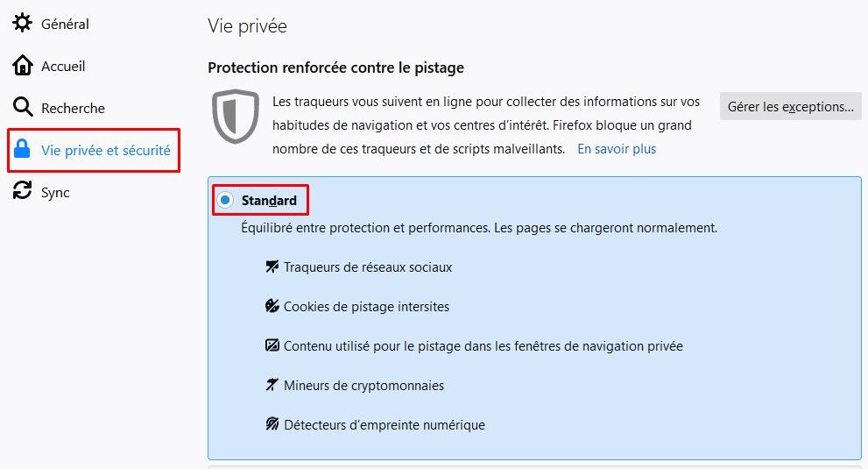Viewport: 868px width, 469px height.
Task: Click the Sync circular arrows icon
Action: click(x=23, y=192)
